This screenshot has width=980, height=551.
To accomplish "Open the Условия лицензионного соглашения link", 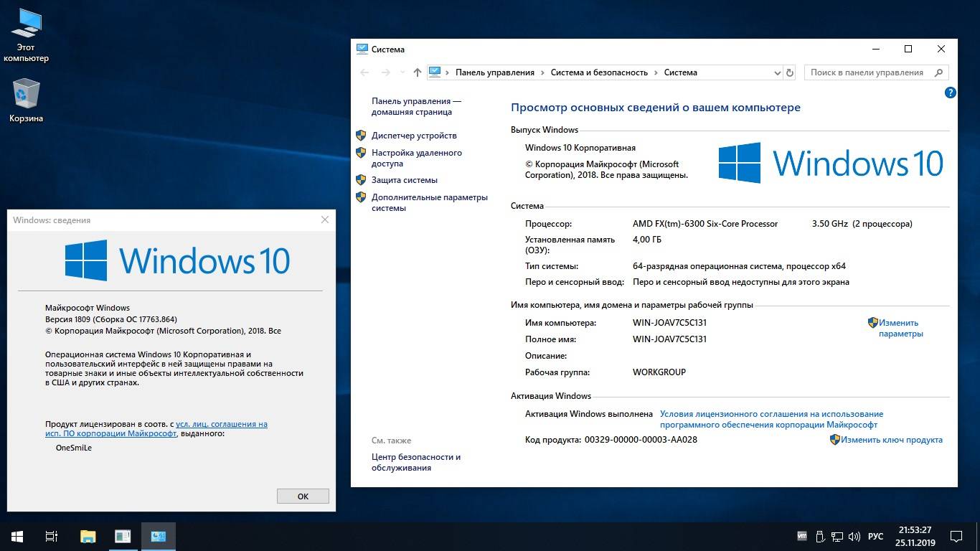I will 771,419.
